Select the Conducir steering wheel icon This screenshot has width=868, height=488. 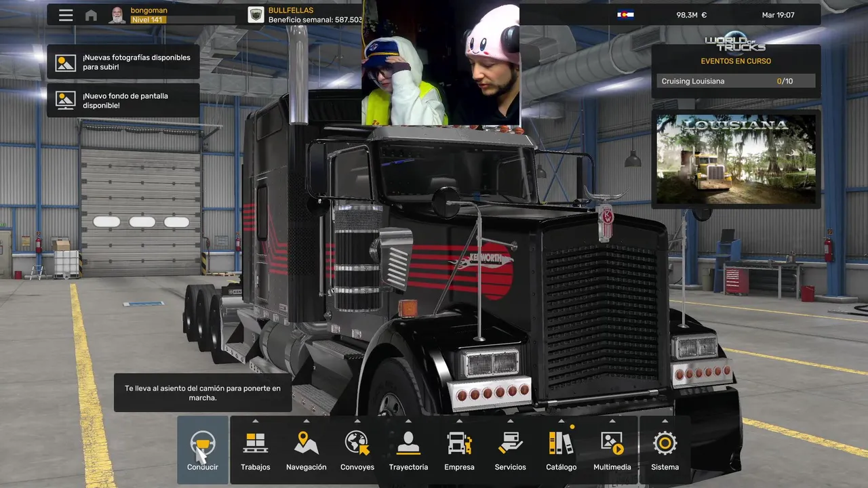click(x=203, y=444)
